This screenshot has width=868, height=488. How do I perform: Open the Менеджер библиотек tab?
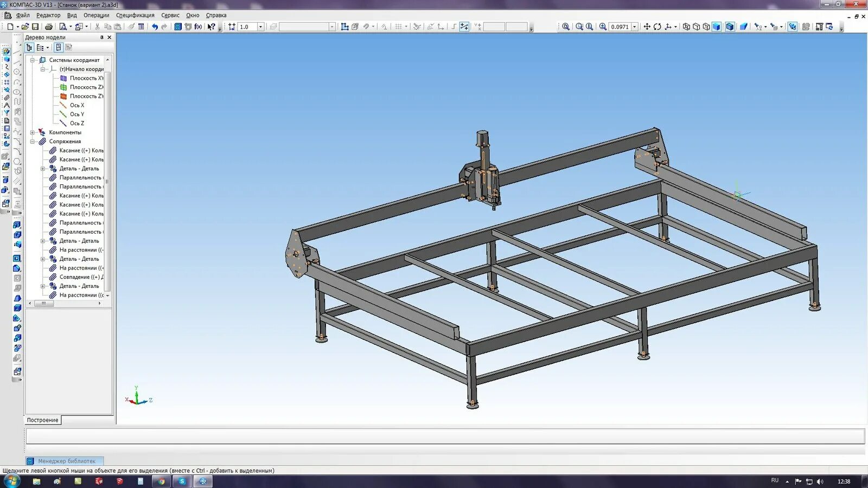65,461
